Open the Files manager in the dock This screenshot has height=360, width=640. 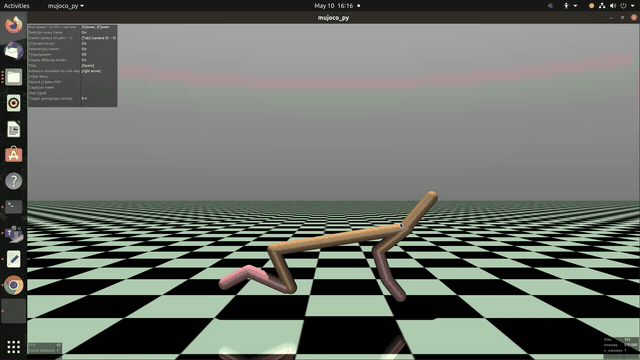[x=13, y=77]
